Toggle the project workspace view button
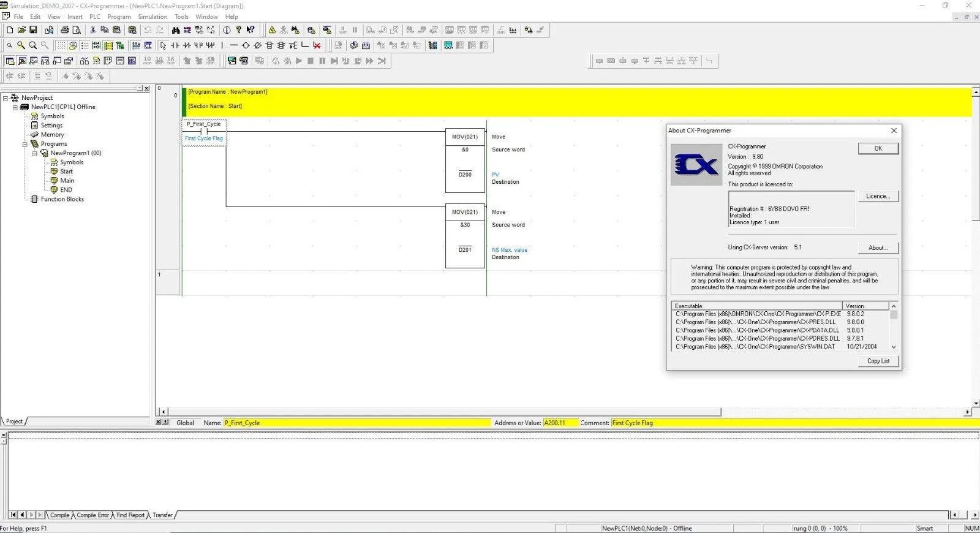Viewport: 980px width, 533px height. [x=10, y=61]
